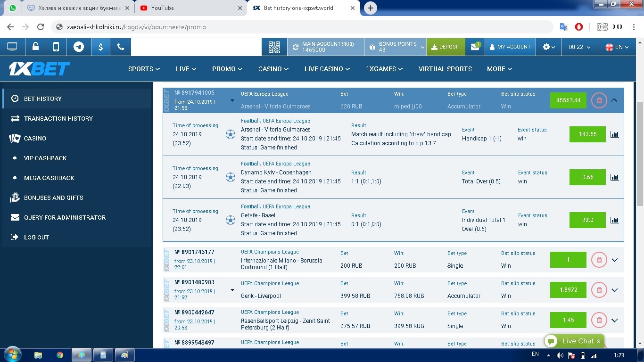
Task: Open the calculator app in taskbar
Action: point(103,355)
